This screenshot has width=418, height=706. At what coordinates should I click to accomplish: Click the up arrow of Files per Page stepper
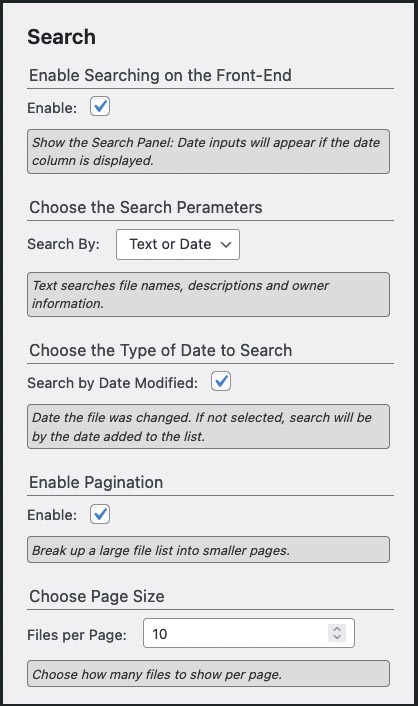tap(337, 629)
